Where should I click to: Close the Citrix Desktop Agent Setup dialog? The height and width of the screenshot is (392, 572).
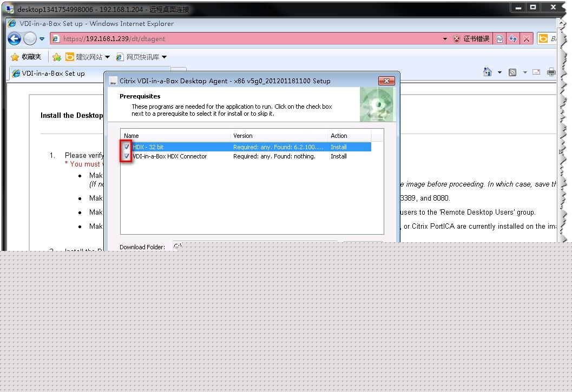[387, 81]
